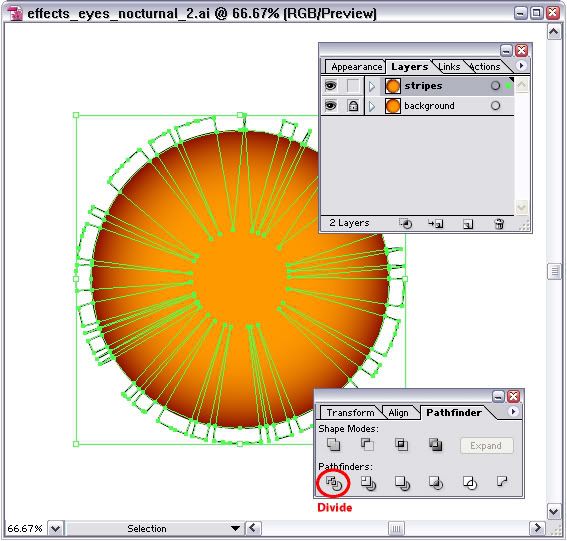Viewport: 567px width, 541px height.
Task: Apply Subtract from shape area mode
Action: coord(367,444)
